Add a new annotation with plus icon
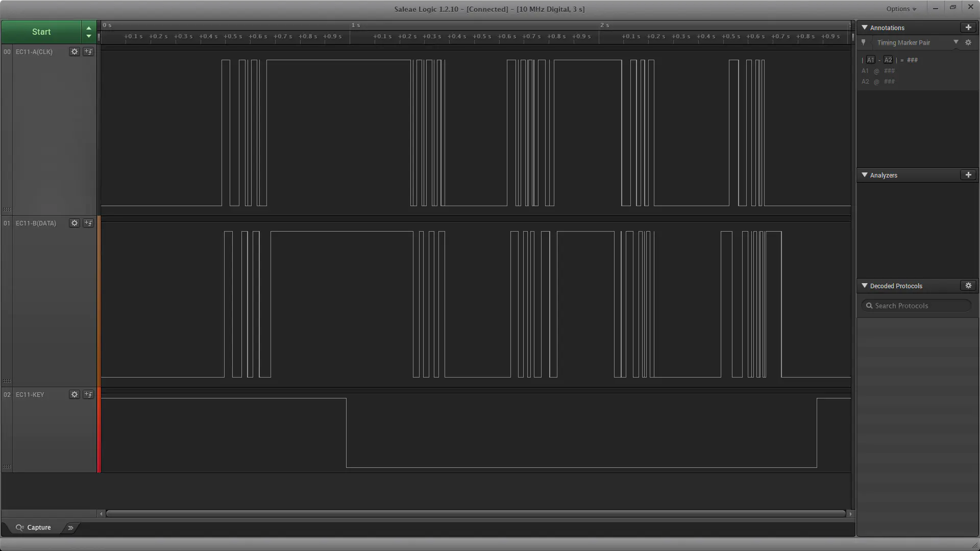Screen dimensions: 980x551 click(968, 28)
